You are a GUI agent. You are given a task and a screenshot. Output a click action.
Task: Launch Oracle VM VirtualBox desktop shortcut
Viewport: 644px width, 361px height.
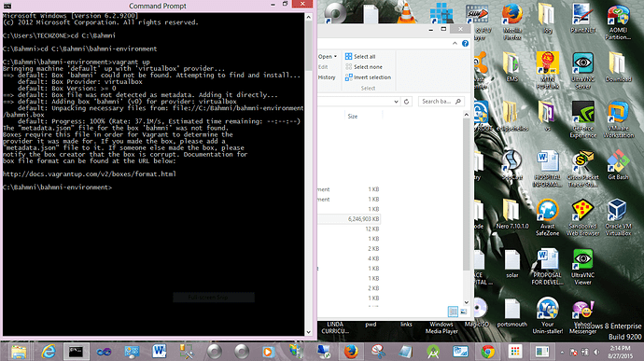tap(618, 216)
